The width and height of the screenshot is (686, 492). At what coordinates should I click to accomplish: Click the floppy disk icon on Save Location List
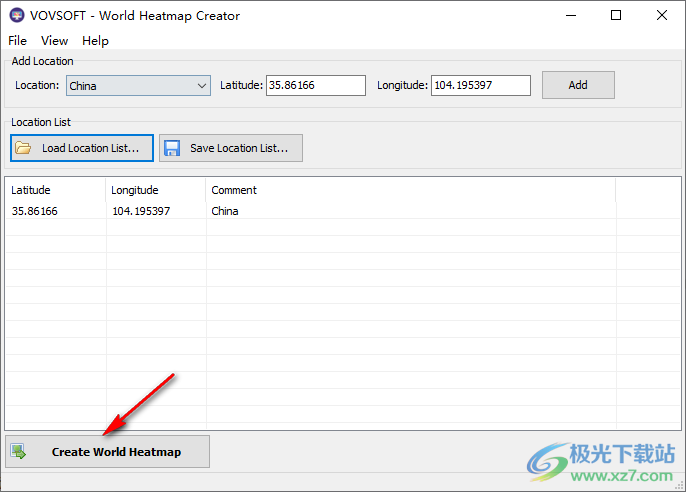click(x=172, y=148)
